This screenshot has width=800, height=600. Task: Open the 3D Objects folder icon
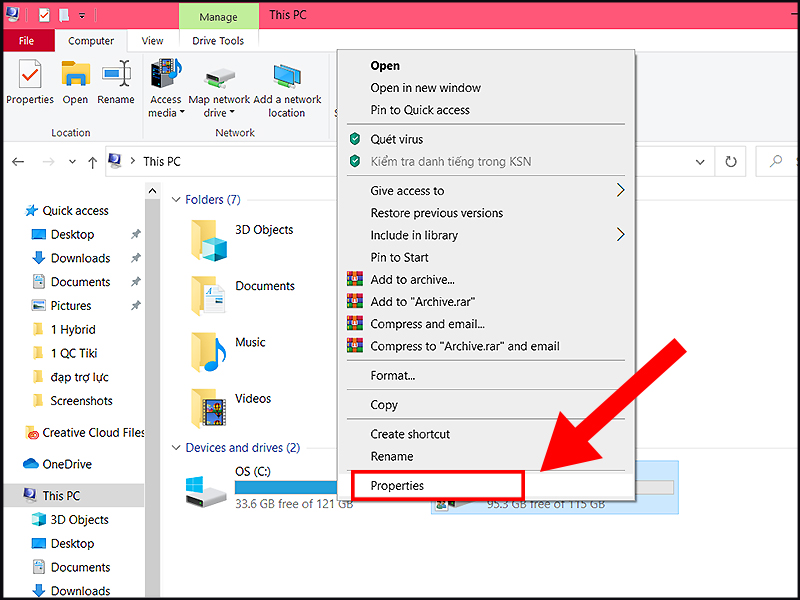click(210, 240)
